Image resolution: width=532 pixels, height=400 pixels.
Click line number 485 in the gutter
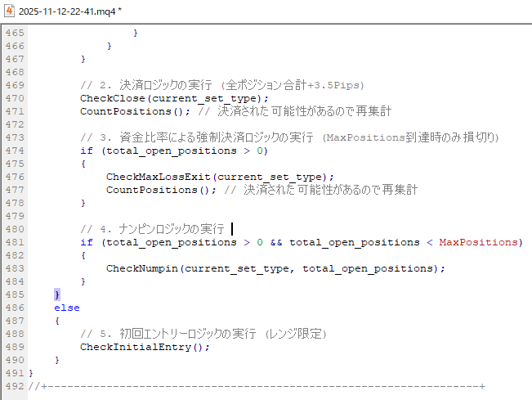[x=13, y=294]
